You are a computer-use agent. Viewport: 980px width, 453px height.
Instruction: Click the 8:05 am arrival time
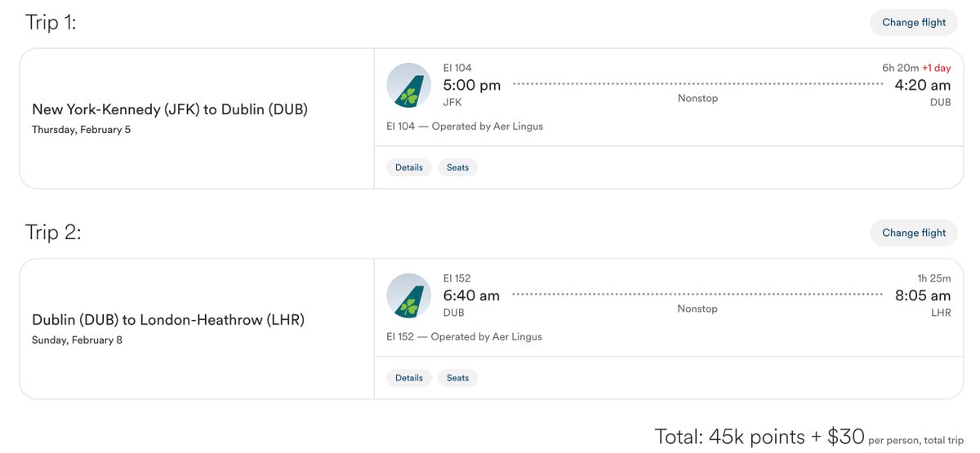click(922, 295)
